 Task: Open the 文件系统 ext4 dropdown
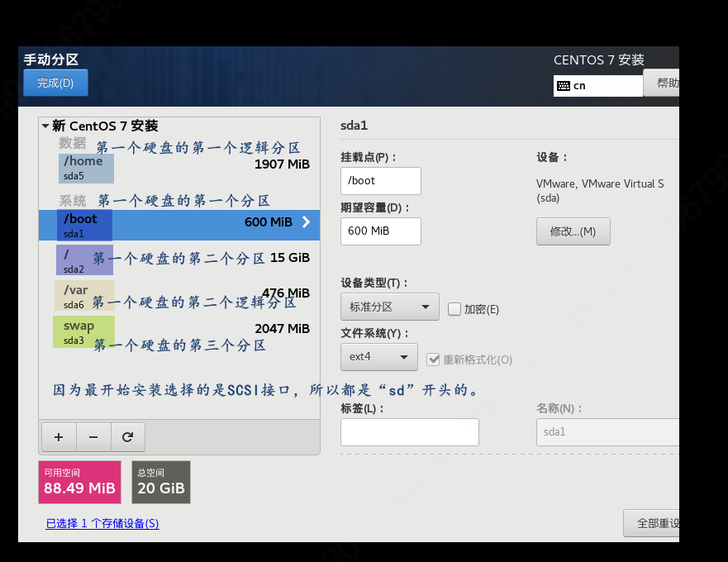pyautogui.click(x=378, y=357)
